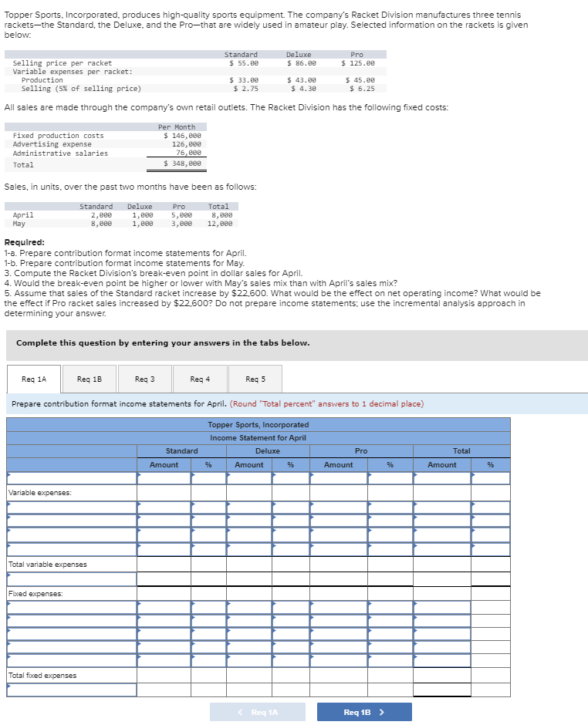The width and height of the screenshot is (588, 725).
Task: Click the Deluxe selling expense "$ 4.30"
Action: (303, 89)
